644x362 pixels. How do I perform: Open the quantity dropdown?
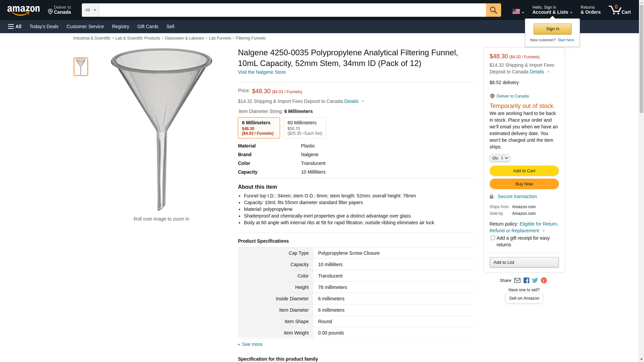pyautogui.click(x=500, y=158)
